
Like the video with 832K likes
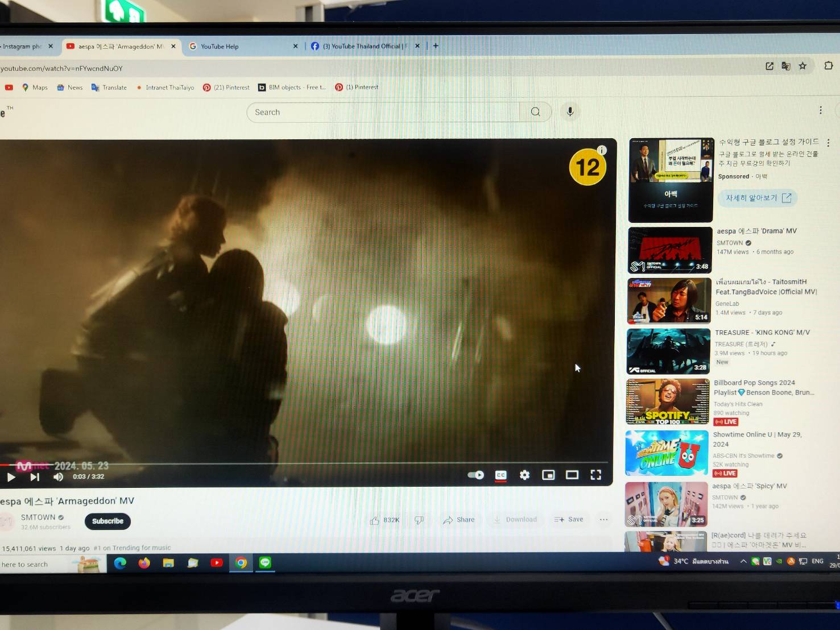pyautogui.click(x=385, y=520)
